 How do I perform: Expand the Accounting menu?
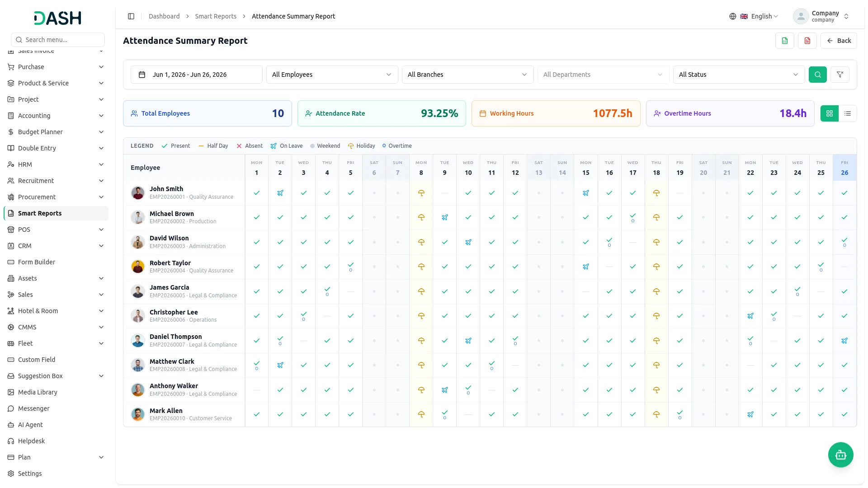56,116
